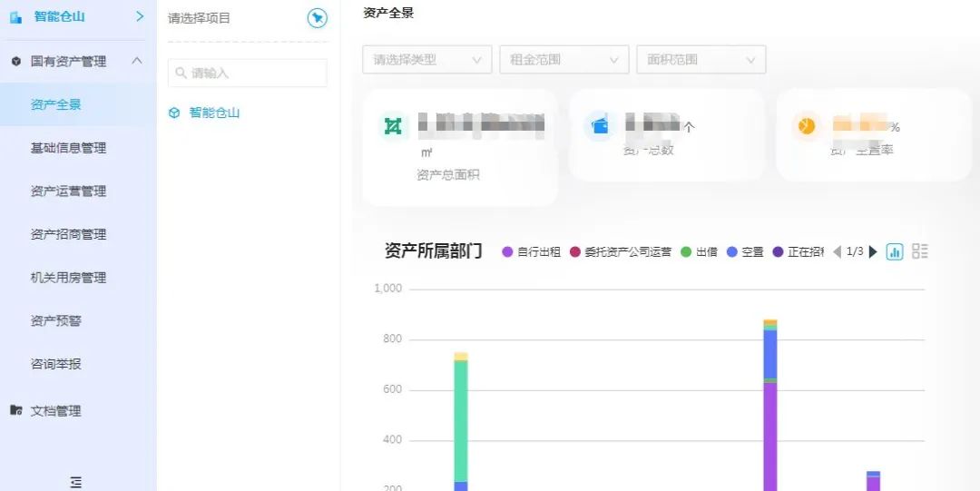Viewport: 980px width, 491px height.
Task: Toggle the 正在招租 legend series
Action: pyautogui.click(x=799, y=252)
